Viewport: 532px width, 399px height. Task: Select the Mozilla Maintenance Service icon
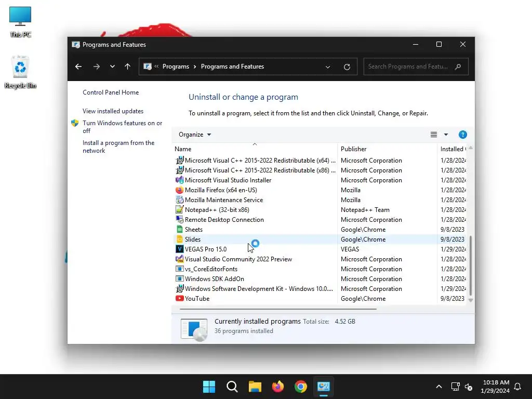(x=179, y=200)
